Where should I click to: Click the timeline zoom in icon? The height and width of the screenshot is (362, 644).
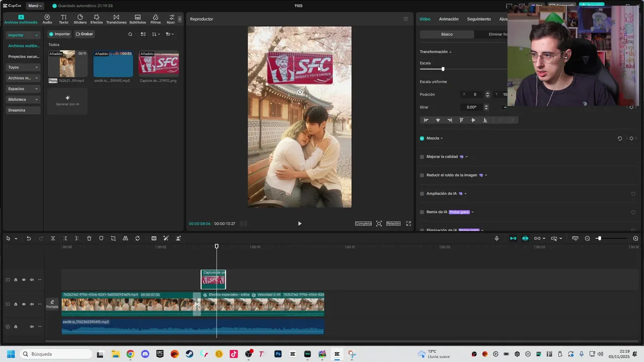click(x=635, y=238)
